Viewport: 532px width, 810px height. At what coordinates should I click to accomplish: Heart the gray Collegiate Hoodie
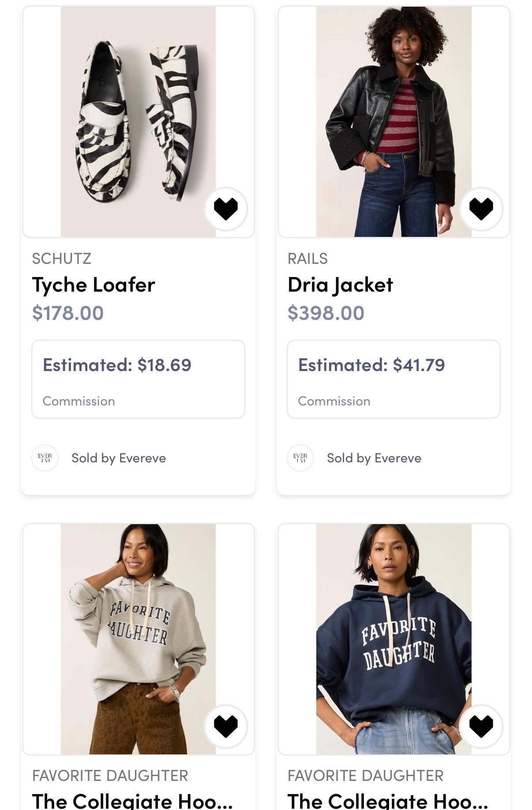(x=226, y=726)
